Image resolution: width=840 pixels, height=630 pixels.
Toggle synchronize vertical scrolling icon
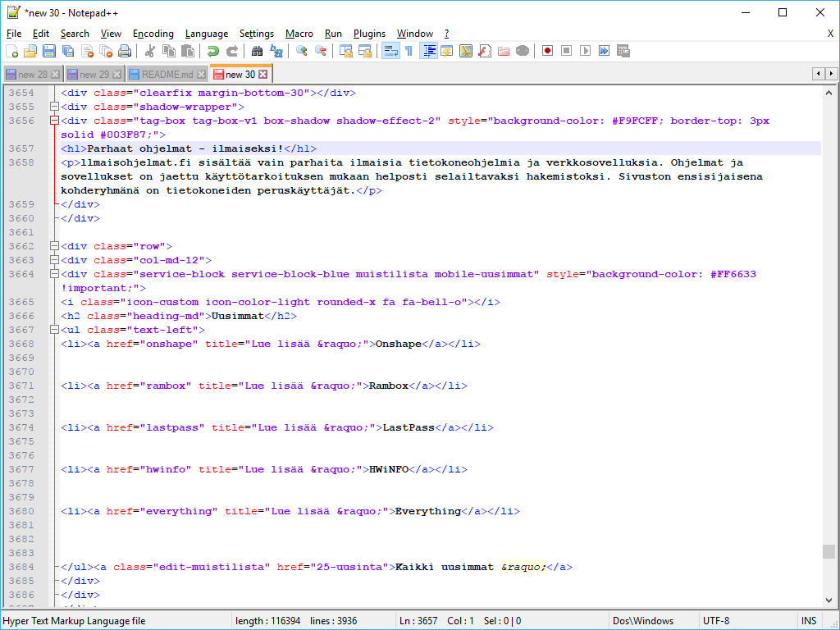point(345,51)
